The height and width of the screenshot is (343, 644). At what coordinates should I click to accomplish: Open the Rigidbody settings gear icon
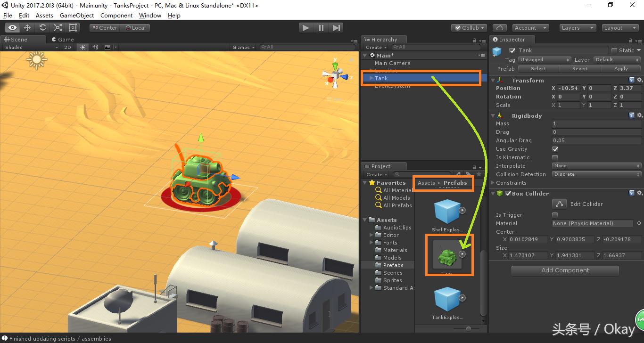639,115
